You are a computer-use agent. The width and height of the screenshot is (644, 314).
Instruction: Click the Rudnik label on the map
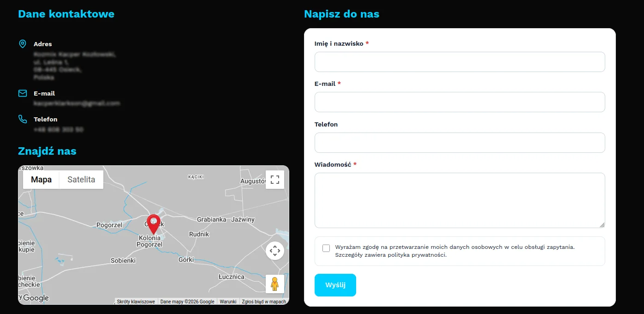pyautogui.click(x=199, y=234)
